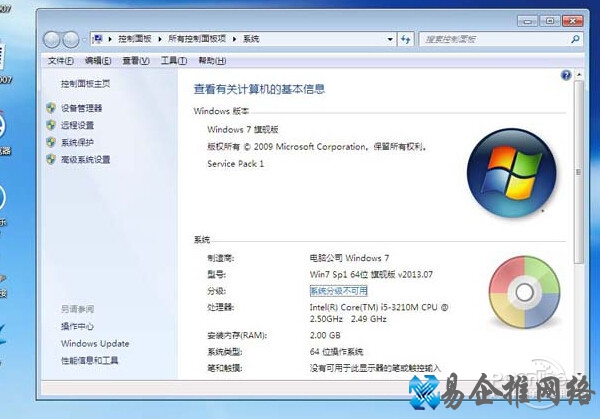Maximize the System window
The width and height of the screenshot is (600, 419).
tap(550, 21)
